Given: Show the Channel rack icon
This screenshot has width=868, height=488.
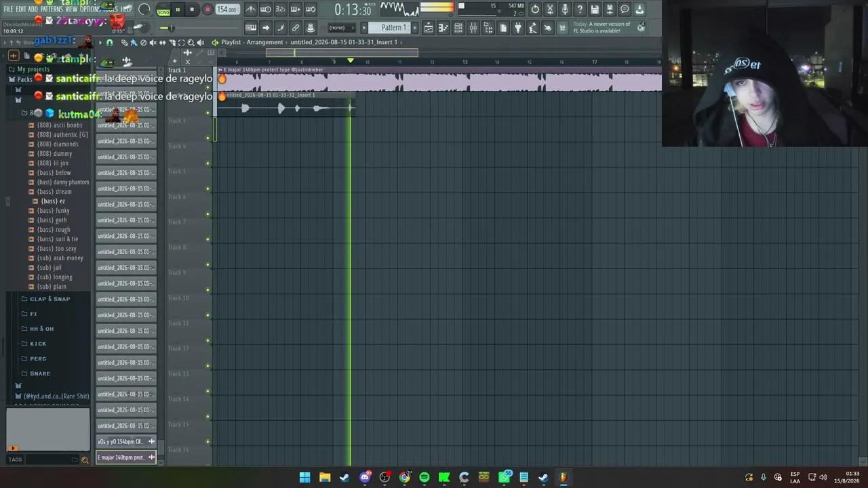Looking at the screenshot, I should click(x=458, y=28).
